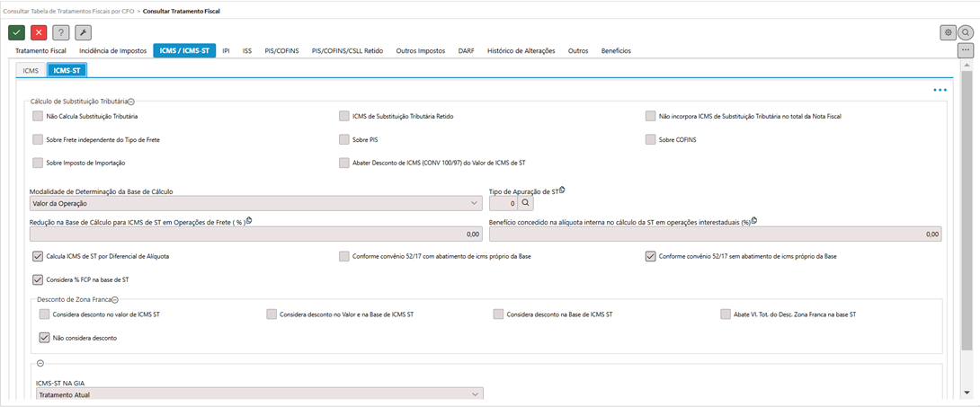980x407 pixels.
Task: Enable Não Calcula Substituição Tributária checkbox
Action: [x=38, y=116]
